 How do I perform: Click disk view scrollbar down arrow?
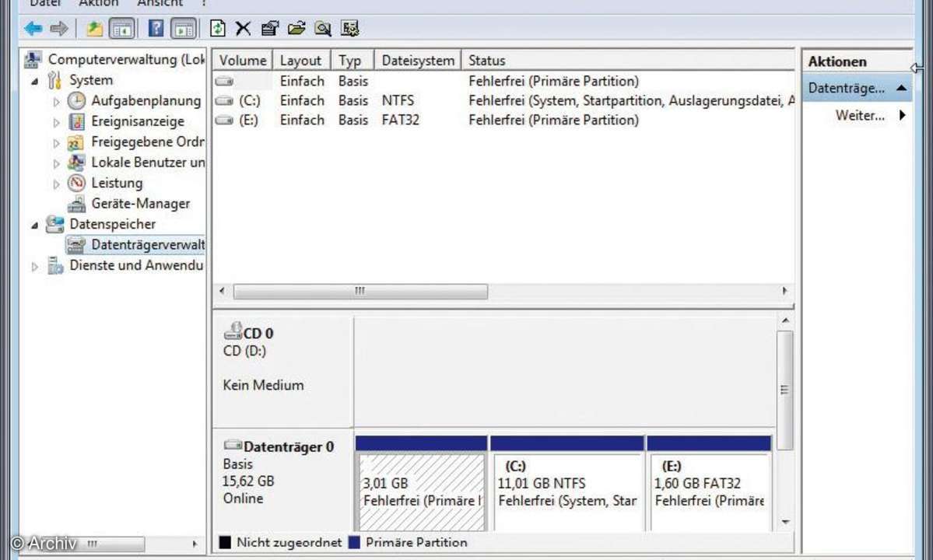pos(785,522)
